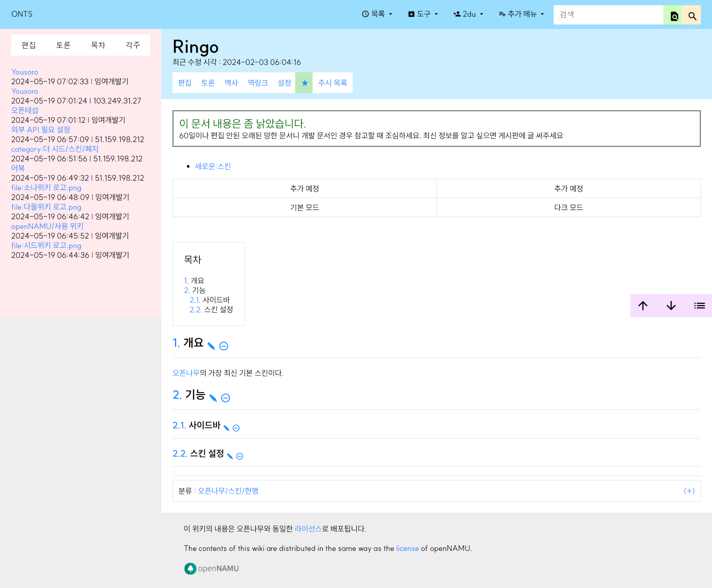Click inside the 검색 search input field

tap(608, 14)
